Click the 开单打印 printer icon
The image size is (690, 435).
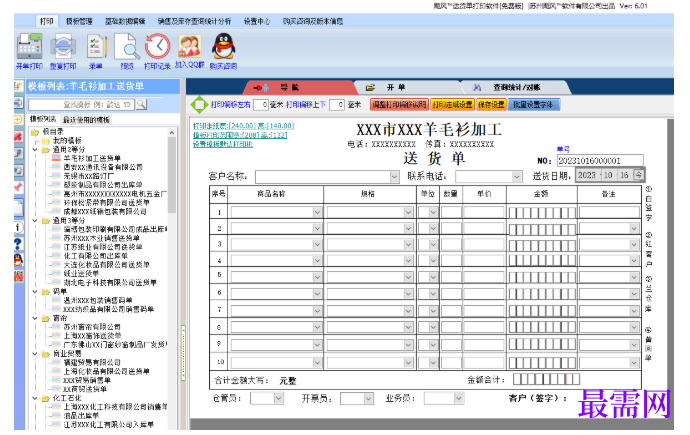(29, 47)
